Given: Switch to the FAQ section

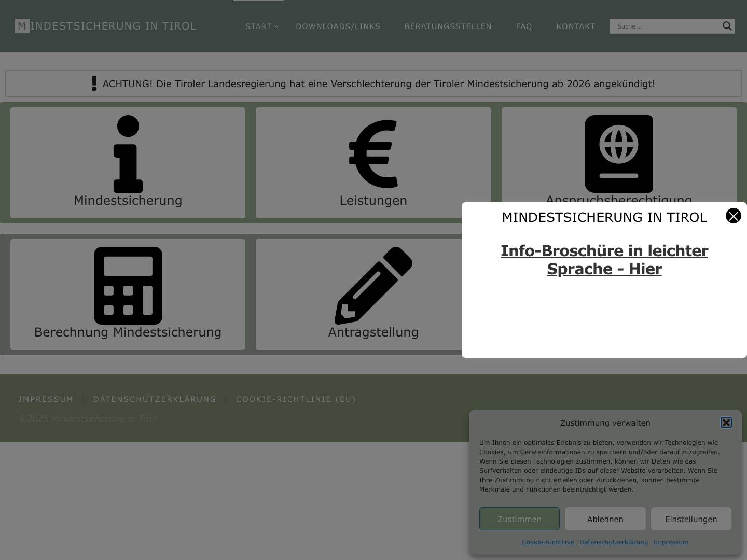Looking at the screenshot, I should click(x=524, y=26).
